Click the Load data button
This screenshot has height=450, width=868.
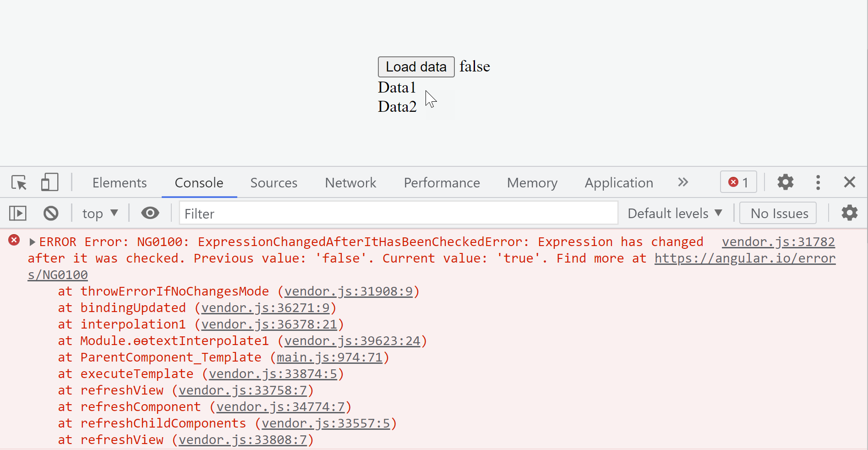click(416, 67)
